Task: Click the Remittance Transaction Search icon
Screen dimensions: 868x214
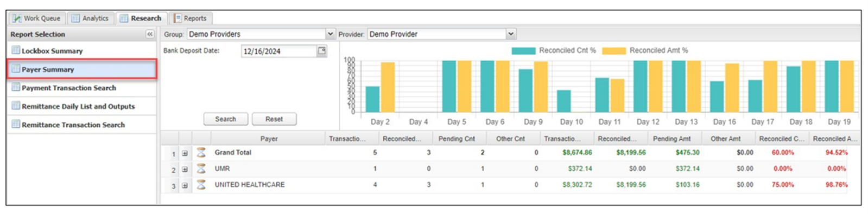Action: coord(16,124)
